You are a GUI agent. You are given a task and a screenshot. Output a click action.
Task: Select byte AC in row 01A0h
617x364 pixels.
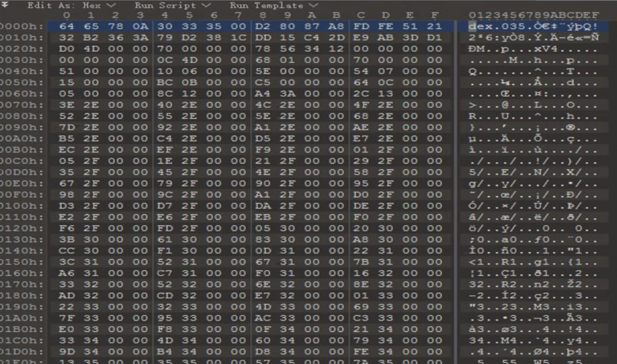(263, 318)
